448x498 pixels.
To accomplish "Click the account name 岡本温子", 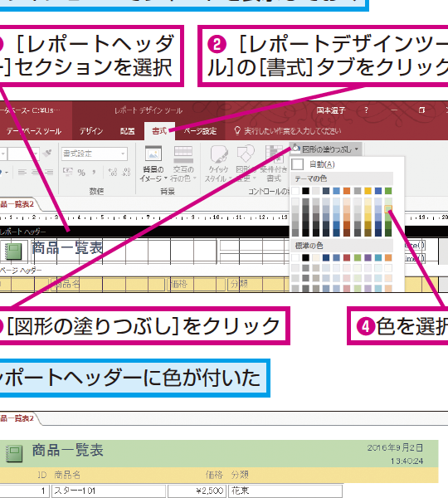I will 330,110.
